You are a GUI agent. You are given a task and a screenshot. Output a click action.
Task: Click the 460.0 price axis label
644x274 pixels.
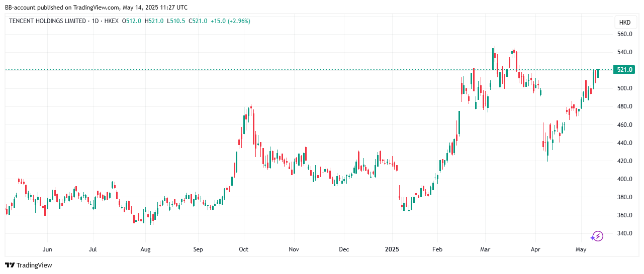click(x=624, y=124)
